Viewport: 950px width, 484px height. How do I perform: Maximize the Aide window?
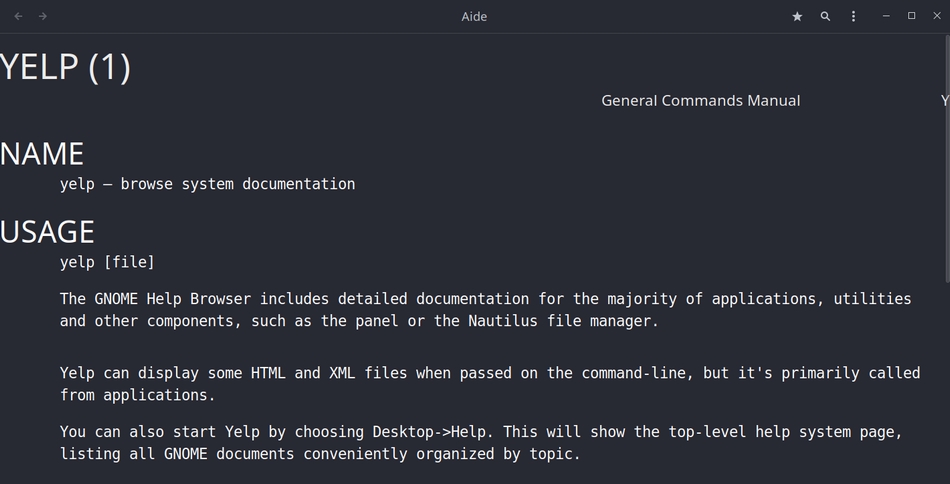(x=911, y=16)
